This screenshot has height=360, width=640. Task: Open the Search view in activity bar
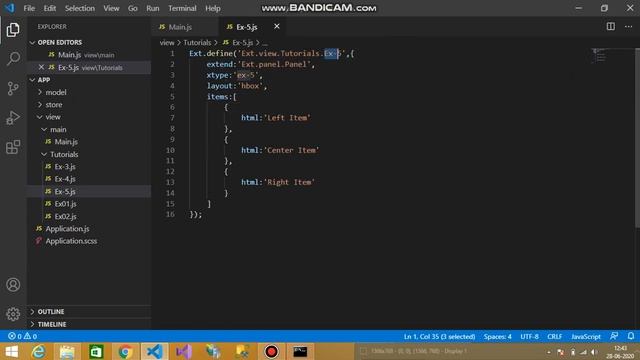pyautogui.click(x=13, y=59)
